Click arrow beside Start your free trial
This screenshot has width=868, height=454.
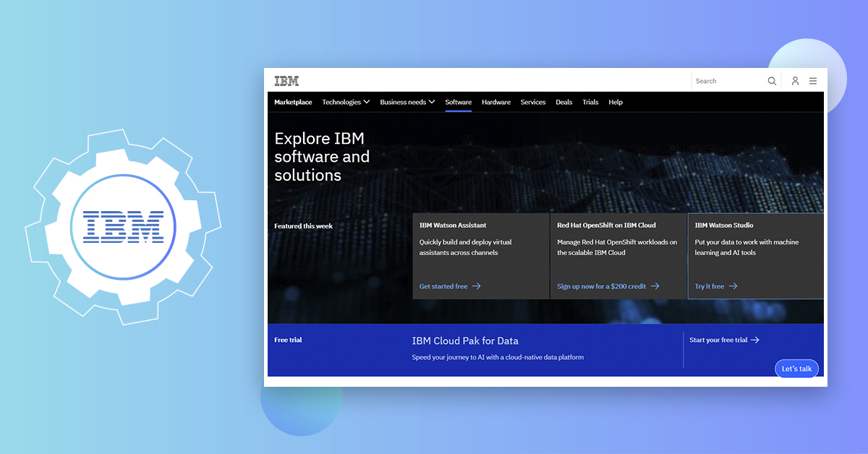(755, 340)
